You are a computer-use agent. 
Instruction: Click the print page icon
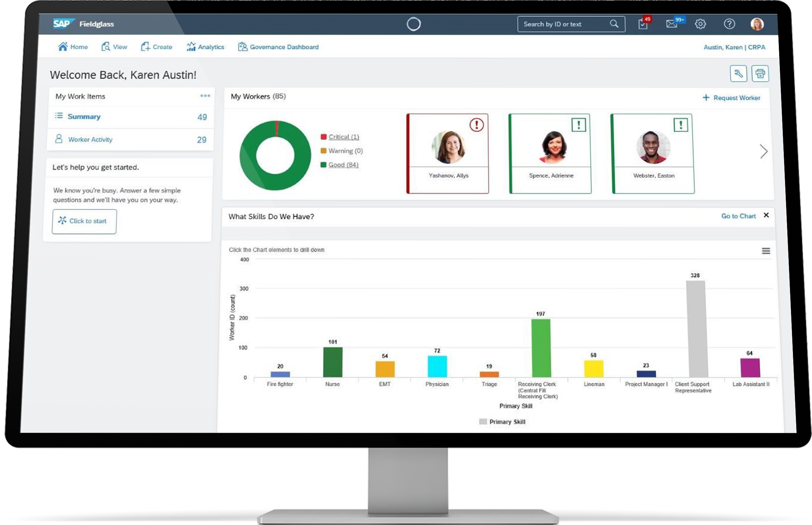[x=760, y=73]
